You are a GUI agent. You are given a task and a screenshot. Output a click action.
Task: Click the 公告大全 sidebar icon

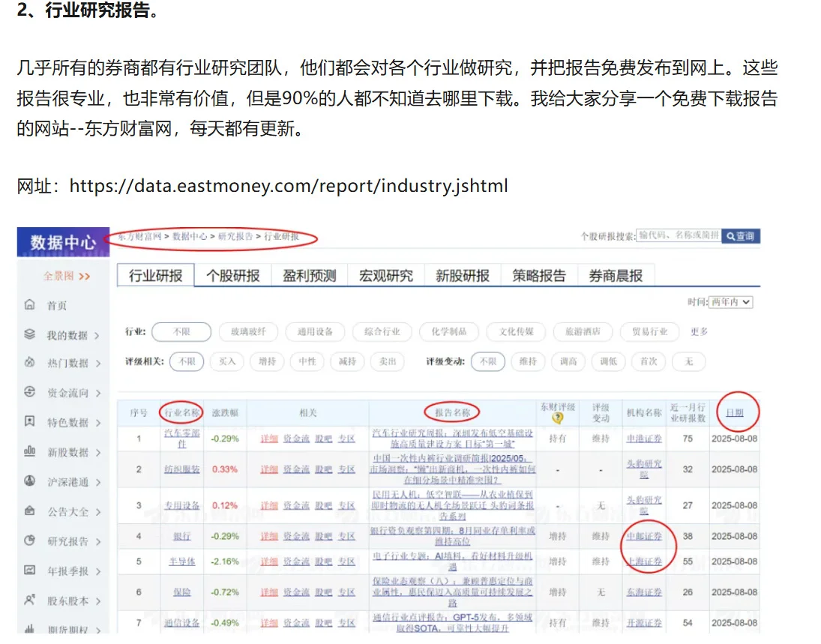pos(30,511)
